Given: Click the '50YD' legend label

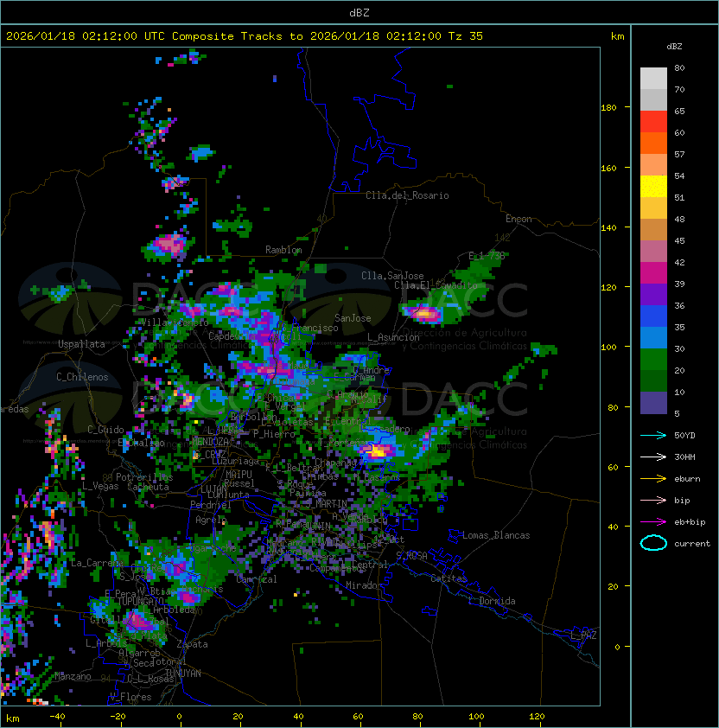Looking at the screenshot, I should click(684, 436).
